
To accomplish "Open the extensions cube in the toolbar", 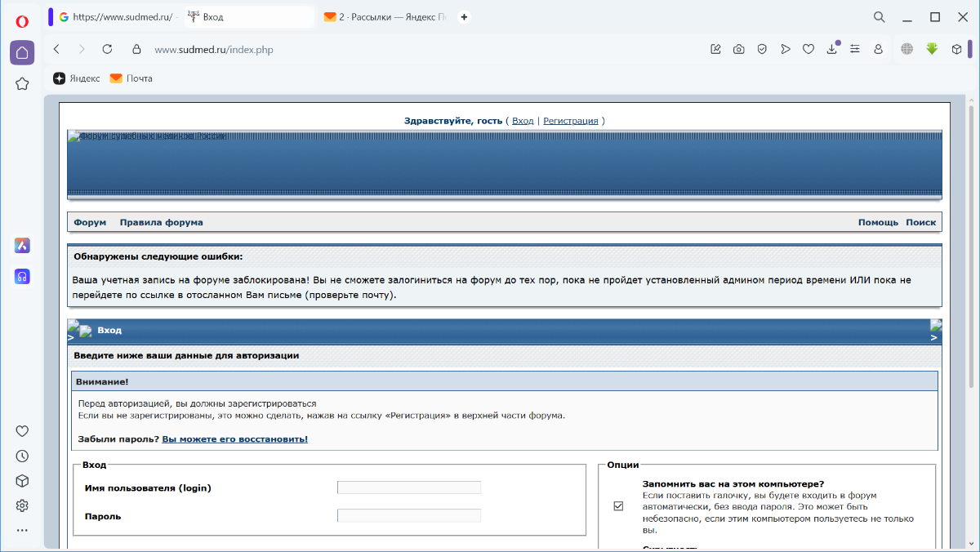I will point(957,49).
